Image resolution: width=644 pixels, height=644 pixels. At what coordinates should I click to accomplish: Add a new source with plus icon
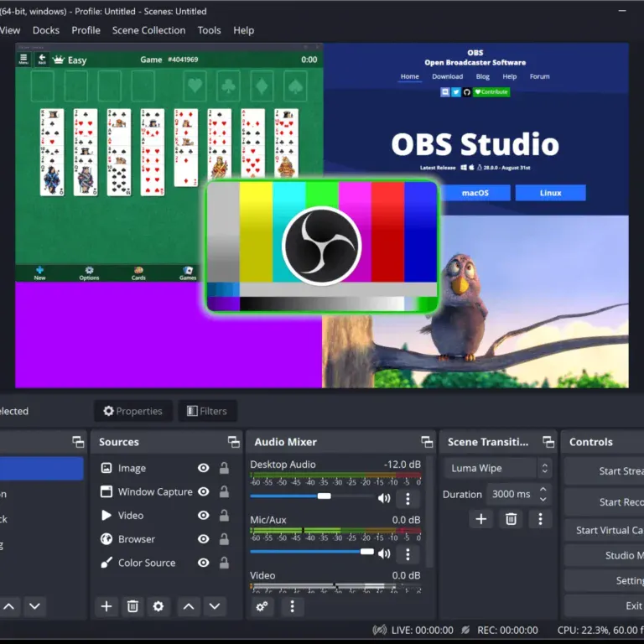[x=106, y=606]
